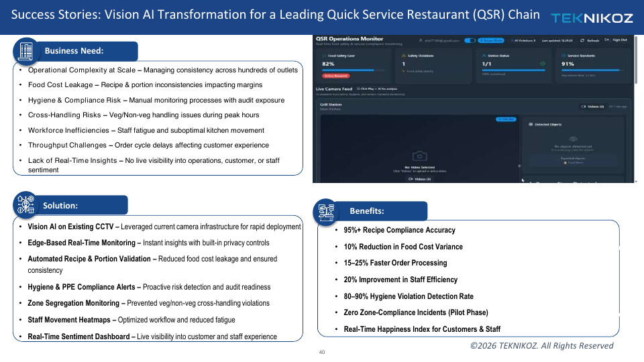
Task: Click the red Action Required badge
Action: 335,76
